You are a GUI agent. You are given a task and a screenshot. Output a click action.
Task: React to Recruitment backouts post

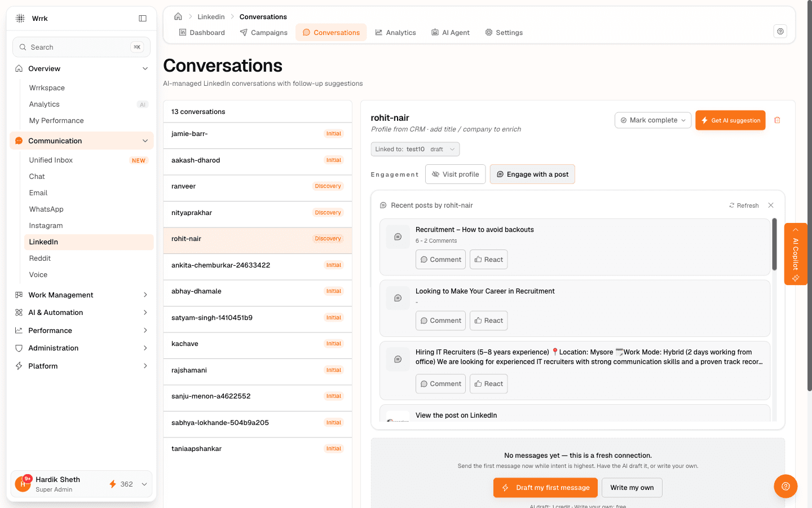489,260
